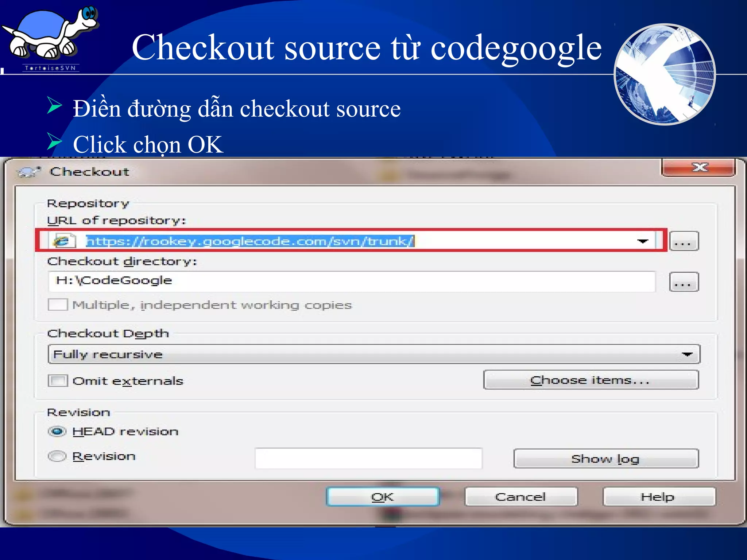The height and width of the screenshot is (560, 747).
Task: Click the Cancel button
Action: pos(521,497)
